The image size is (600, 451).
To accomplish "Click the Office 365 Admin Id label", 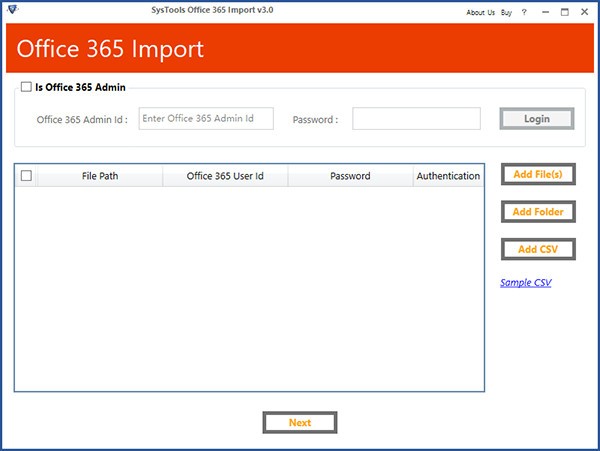I will coord(82,120).
